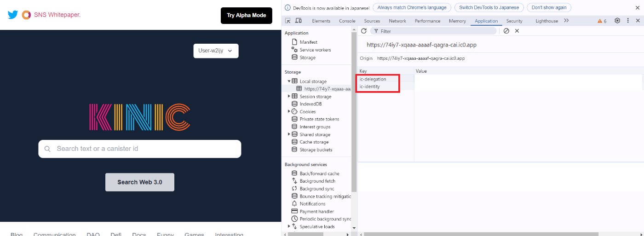
Task: Click the Try Alpha Mode button
Action: [x=247, y=15]
